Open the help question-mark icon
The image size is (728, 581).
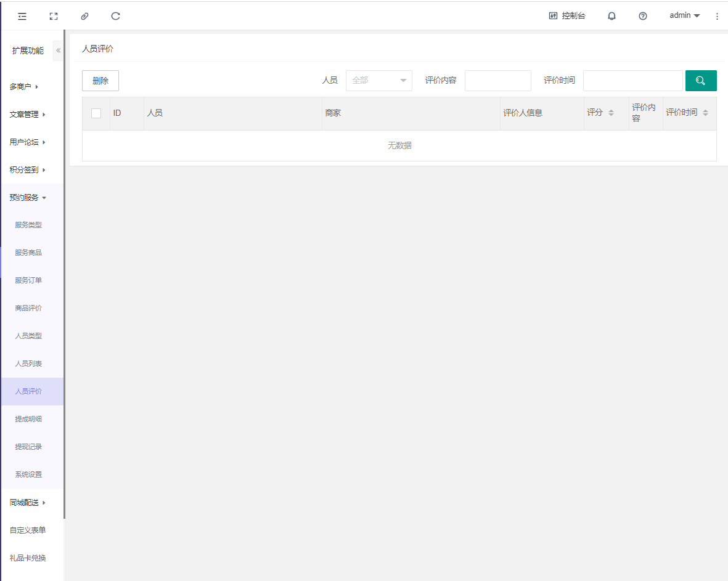(643, 16)
